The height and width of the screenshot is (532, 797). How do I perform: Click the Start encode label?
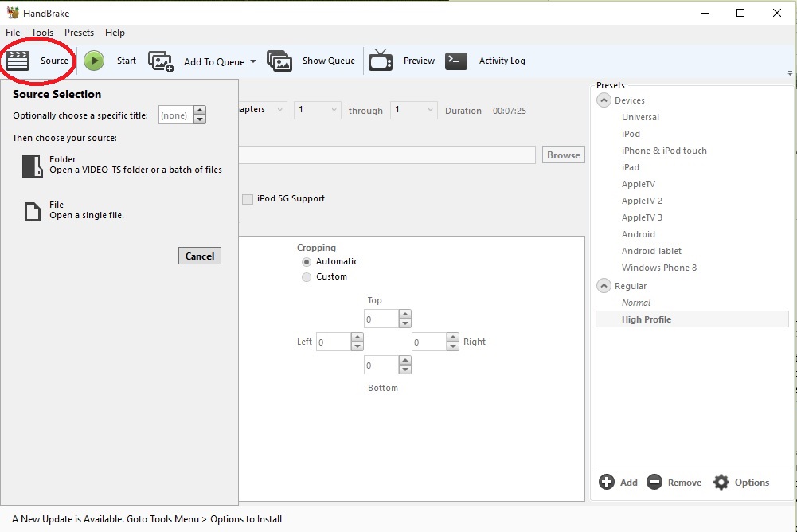click(127, 61)
